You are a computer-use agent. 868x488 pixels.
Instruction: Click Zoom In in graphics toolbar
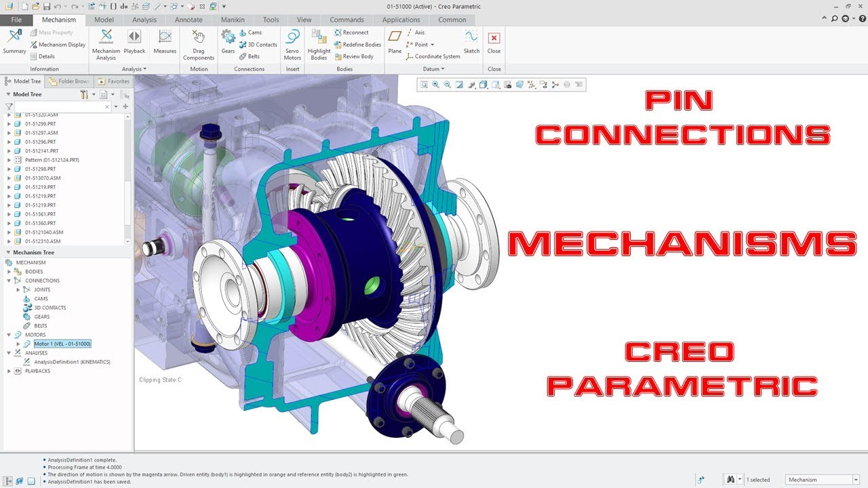[435, 85]
